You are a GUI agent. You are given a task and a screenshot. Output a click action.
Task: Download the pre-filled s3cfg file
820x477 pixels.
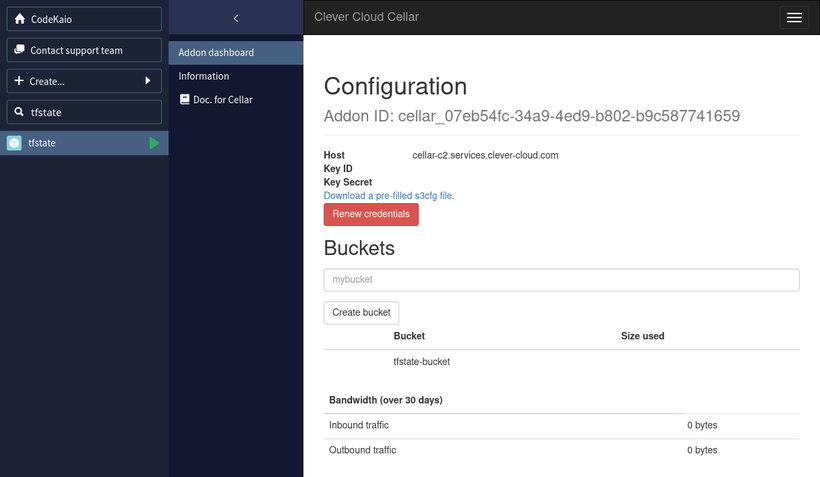[389, 196]
